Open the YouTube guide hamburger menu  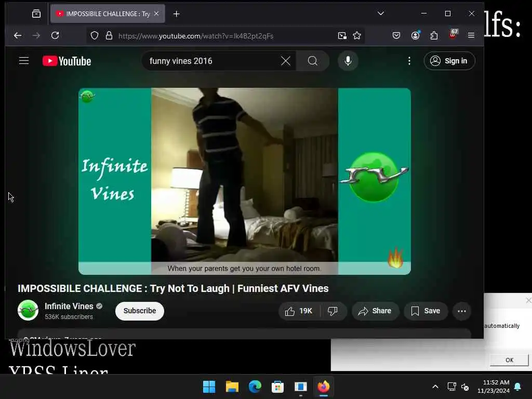coord(24,61)
